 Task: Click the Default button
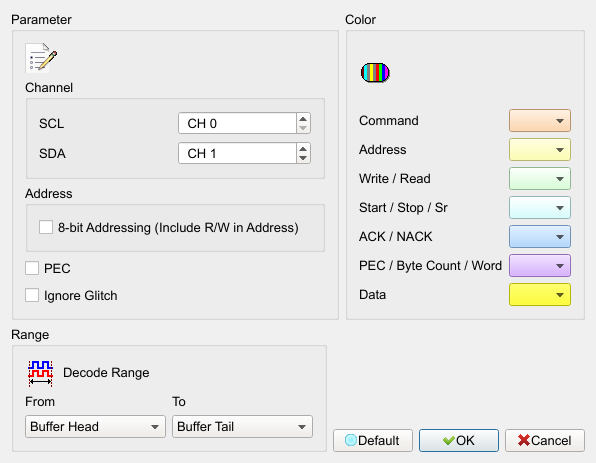click(x=373, y=441)
